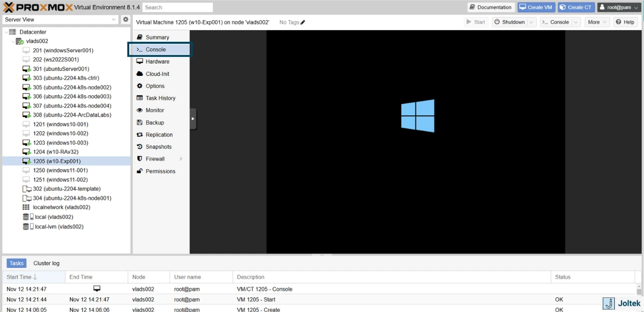
Task: Select the Console menu item
Action: click(160, 49)
